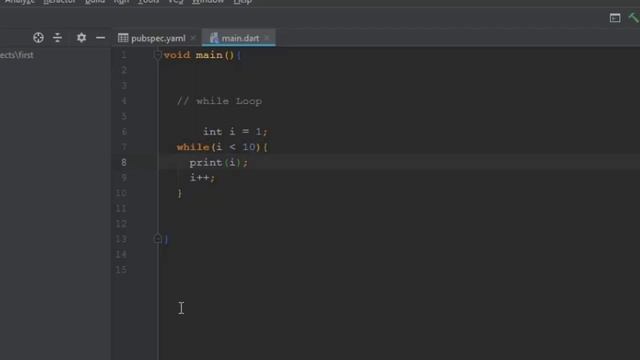The width and height of the screenshot is (640, 360).
Task: Click line number 15 in the gutter
Action: 121,270
